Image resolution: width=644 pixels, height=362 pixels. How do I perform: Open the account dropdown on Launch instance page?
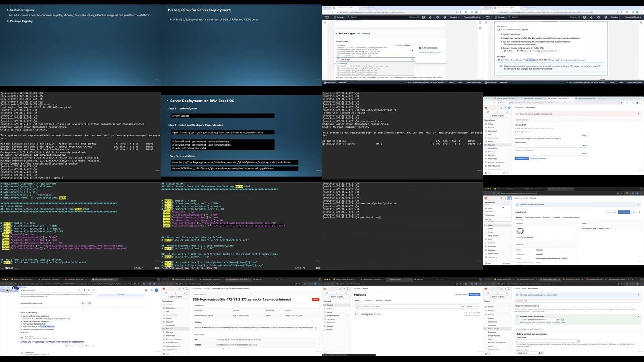point(472,17)
